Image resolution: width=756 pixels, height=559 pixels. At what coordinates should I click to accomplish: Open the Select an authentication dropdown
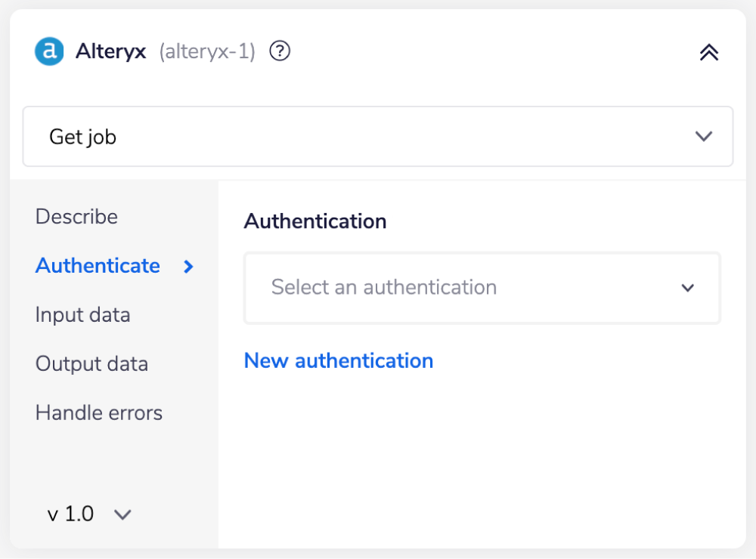tap(482, 288)
